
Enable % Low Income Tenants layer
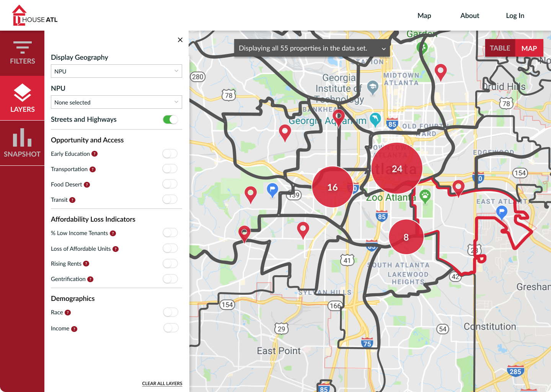pyautogui.click(x=170, y=233)
